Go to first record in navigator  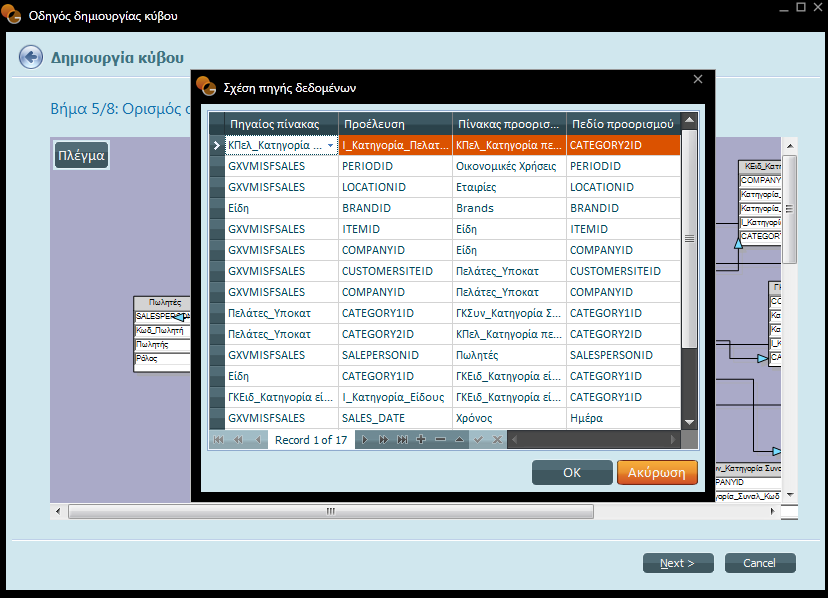pyautogui.click(x=219, y=440)
